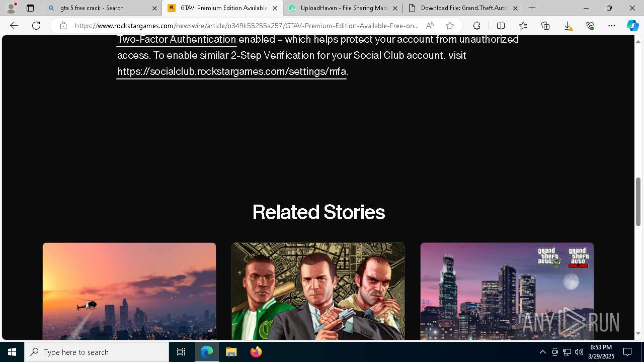This screenshot has height=362, width=644.
Task: Open File Explorer from the taskbar
Action: (x=231, y=352)
